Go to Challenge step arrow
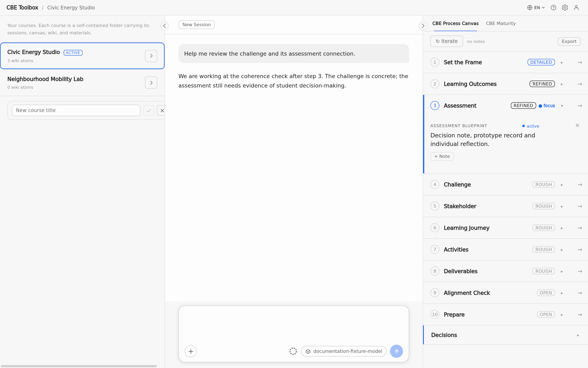 580,185
